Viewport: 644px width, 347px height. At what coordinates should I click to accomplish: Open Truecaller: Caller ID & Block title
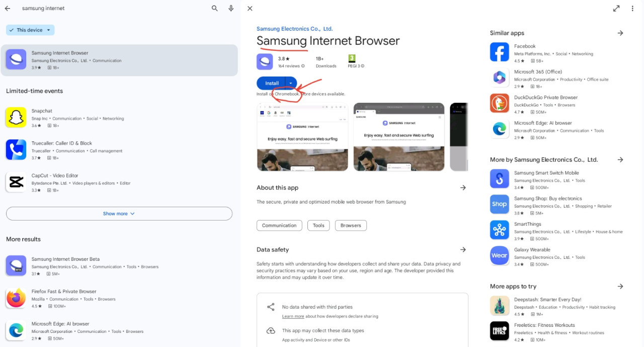(62, 143)
